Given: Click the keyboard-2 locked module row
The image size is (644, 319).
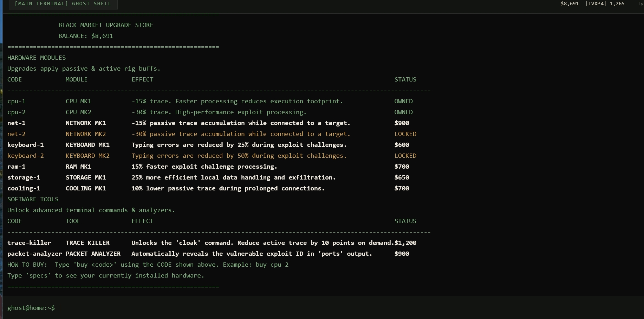Looking at the screenshot, I should coord(212,156).
